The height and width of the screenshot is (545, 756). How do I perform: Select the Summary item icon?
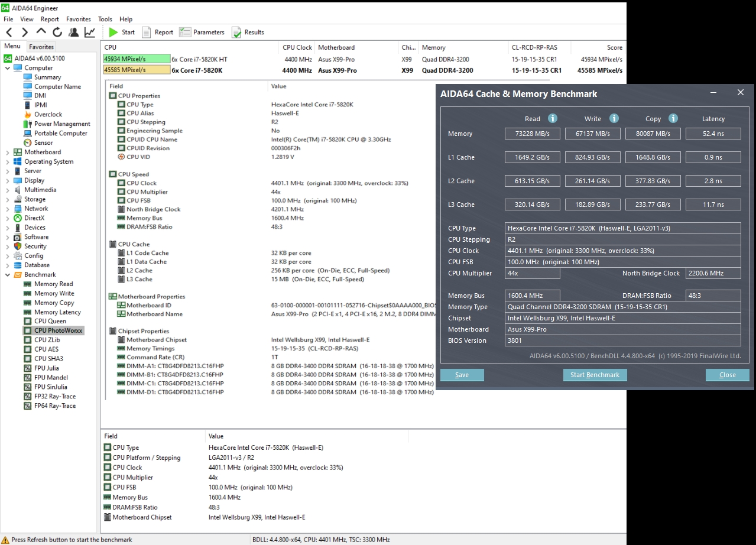click(x=28, y=77)
